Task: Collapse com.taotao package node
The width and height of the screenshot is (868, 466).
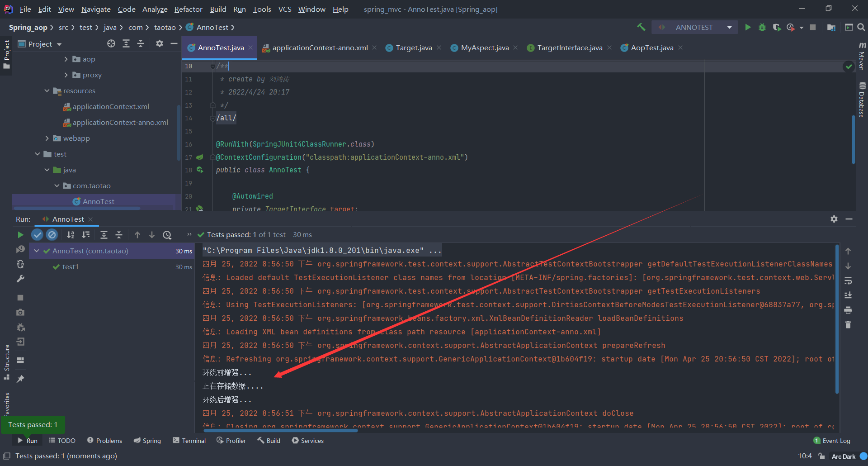Action: pos(57,185)
